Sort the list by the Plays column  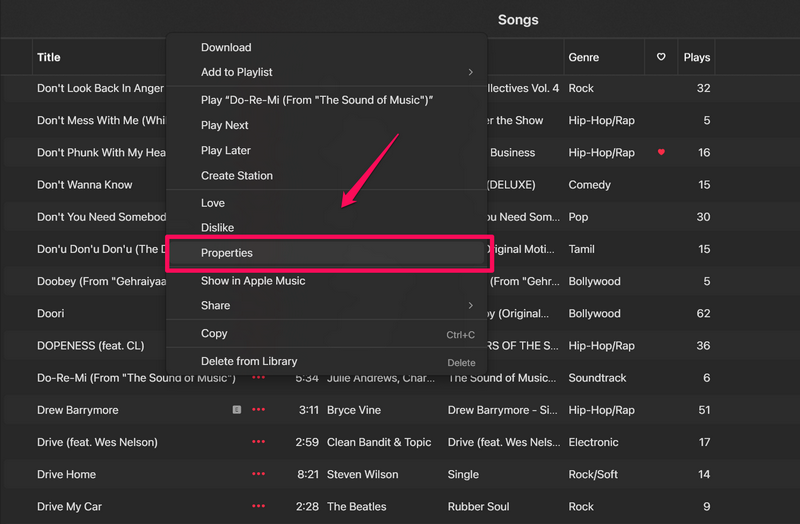697,57
